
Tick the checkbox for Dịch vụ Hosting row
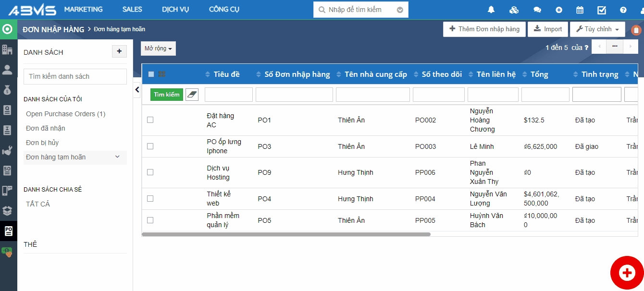click(150, 172)
